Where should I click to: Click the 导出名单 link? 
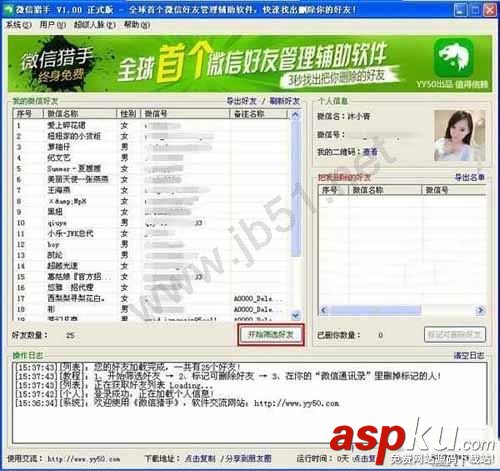(469, 178)
